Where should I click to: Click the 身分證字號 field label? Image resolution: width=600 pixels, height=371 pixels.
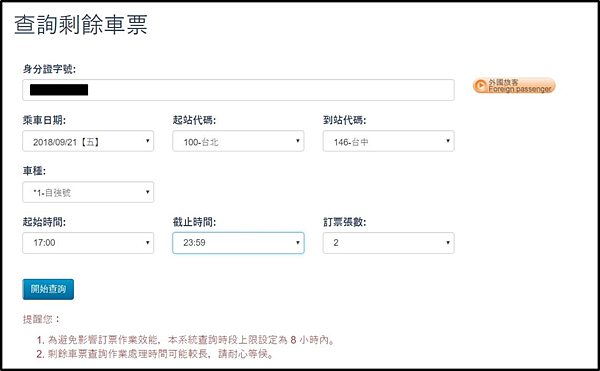(49, 69)
